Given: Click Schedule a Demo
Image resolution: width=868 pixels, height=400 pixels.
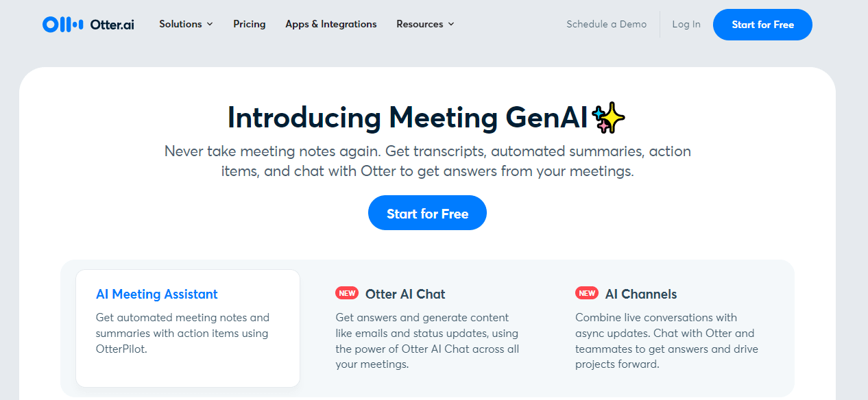Looking at the screenshot, I should [606, 24].
